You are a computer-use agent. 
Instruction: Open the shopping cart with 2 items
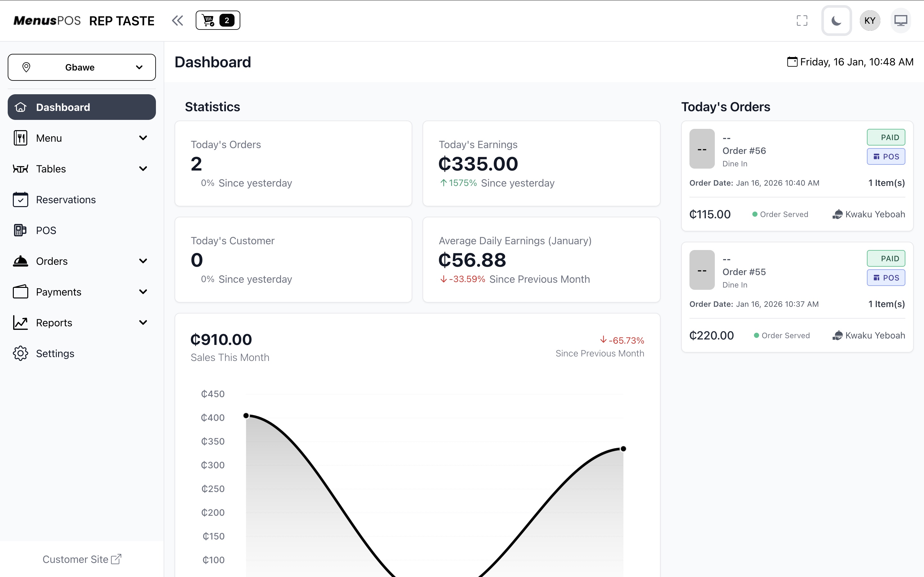pos(218,20)
